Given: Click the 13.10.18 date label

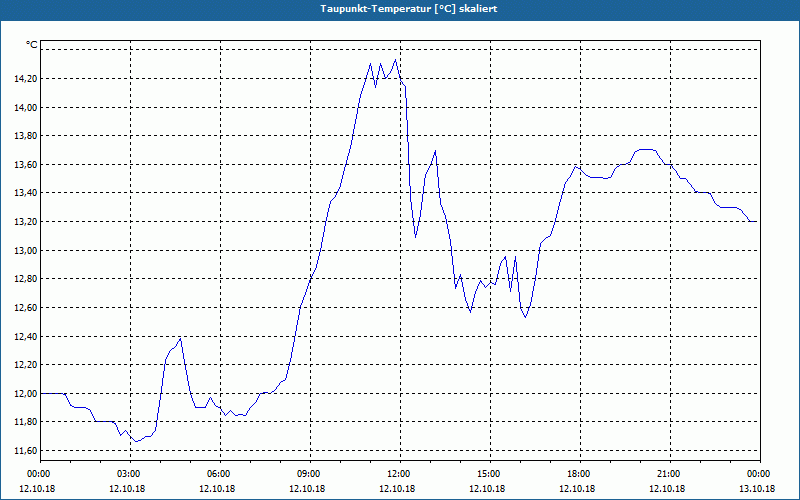Looking at the screenshot, I should pyautogui.click(x=757, y=489).
